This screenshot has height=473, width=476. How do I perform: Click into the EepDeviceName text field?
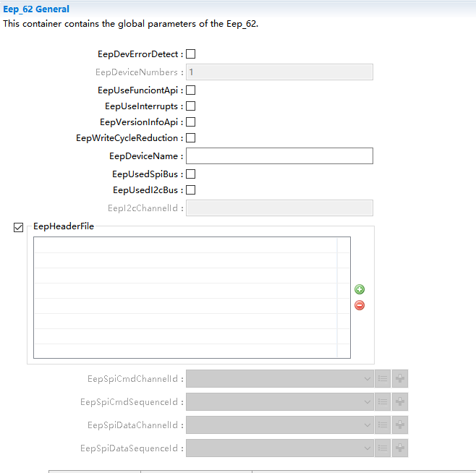[279, 156]
